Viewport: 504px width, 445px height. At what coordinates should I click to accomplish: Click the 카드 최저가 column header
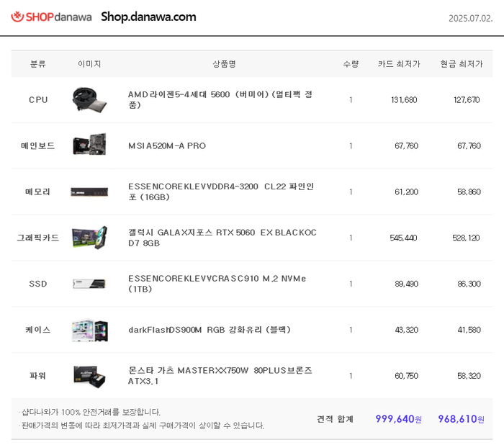point(399,63)
